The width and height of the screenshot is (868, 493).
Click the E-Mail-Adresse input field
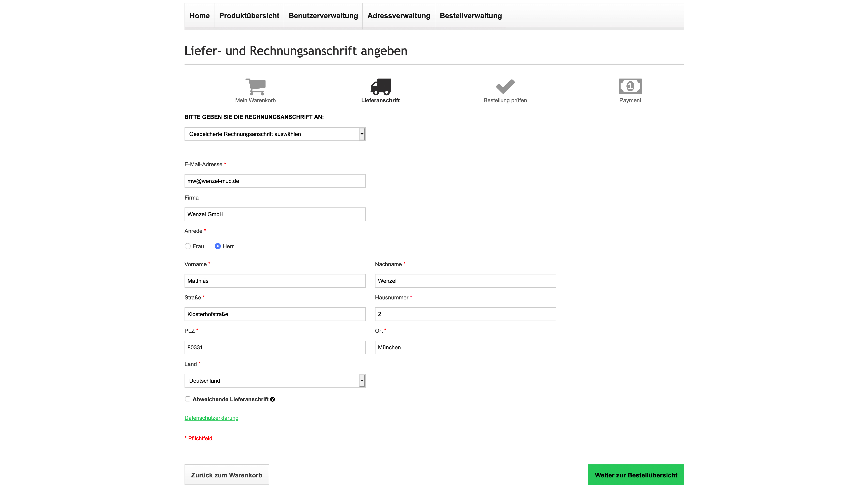pos(275,181)
